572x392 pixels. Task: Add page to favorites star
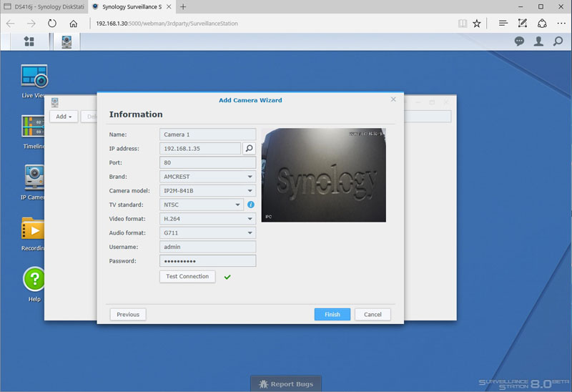pos(476,24)
